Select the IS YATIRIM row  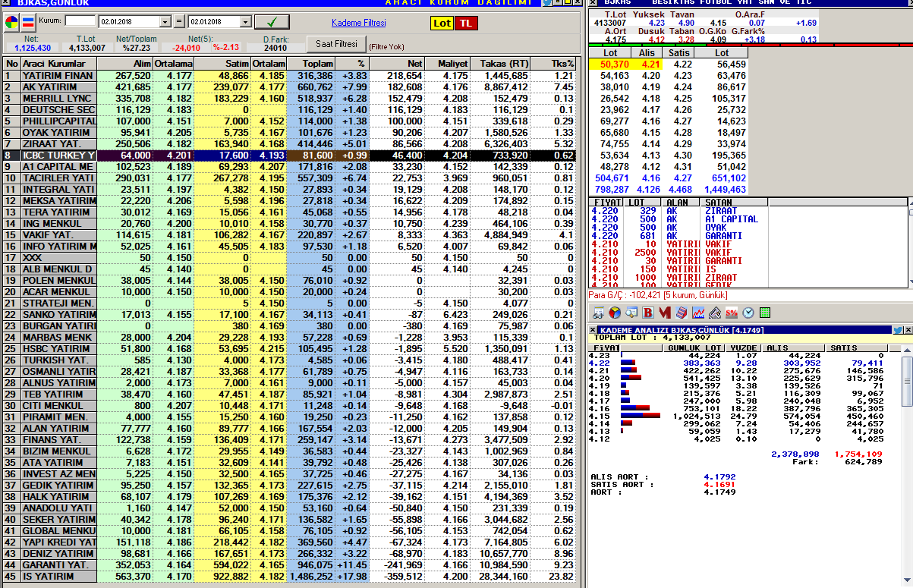click(289, 577)
